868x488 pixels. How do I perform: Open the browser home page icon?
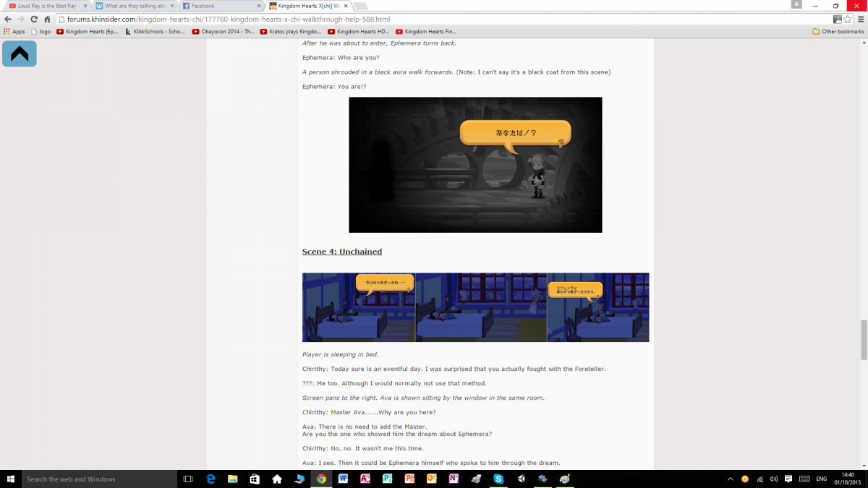point(47,20)
